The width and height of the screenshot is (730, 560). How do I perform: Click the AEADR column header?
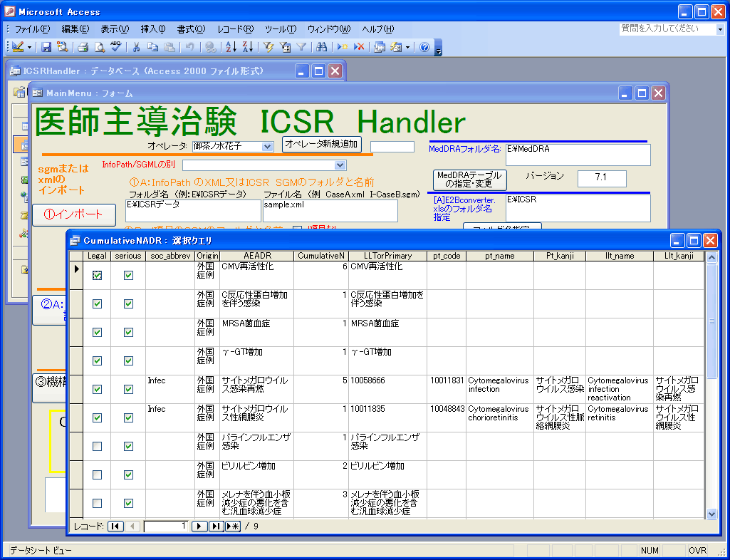coord(257,256)
